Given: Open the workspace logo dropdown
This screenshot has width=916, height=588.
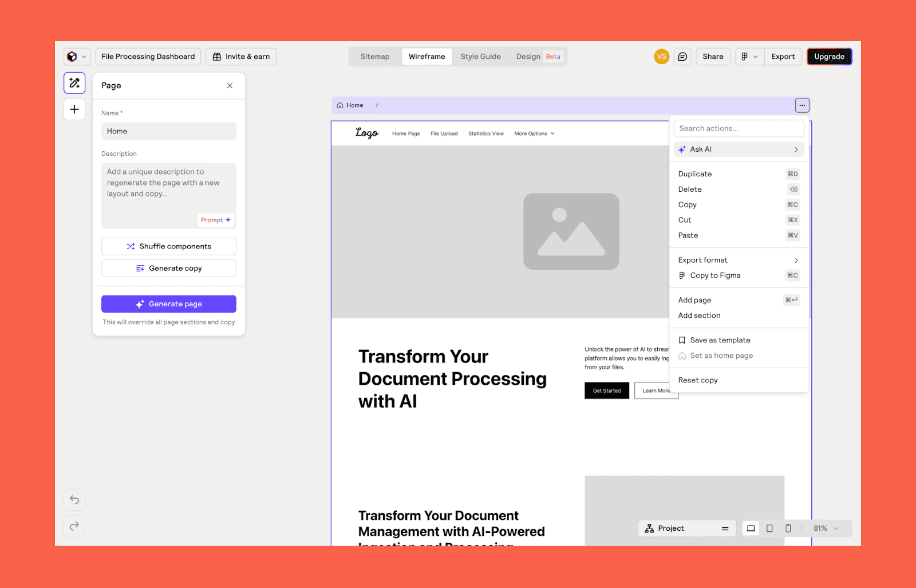Looking at the screenshot, I should point(76,56).
